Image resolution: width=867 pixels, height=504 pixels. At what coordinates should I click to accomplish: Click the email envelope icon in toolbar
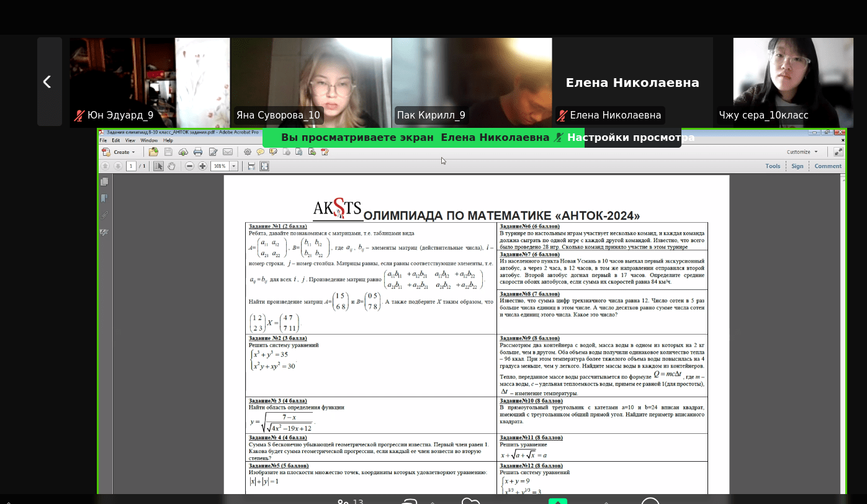point(228,152)
